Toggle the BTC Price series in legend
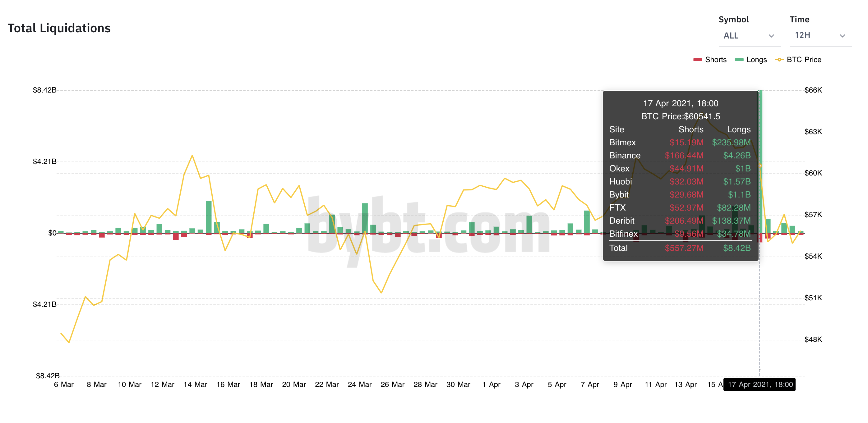Image resolution: width=868 pixels, height=423 pixels. (798, 60)
